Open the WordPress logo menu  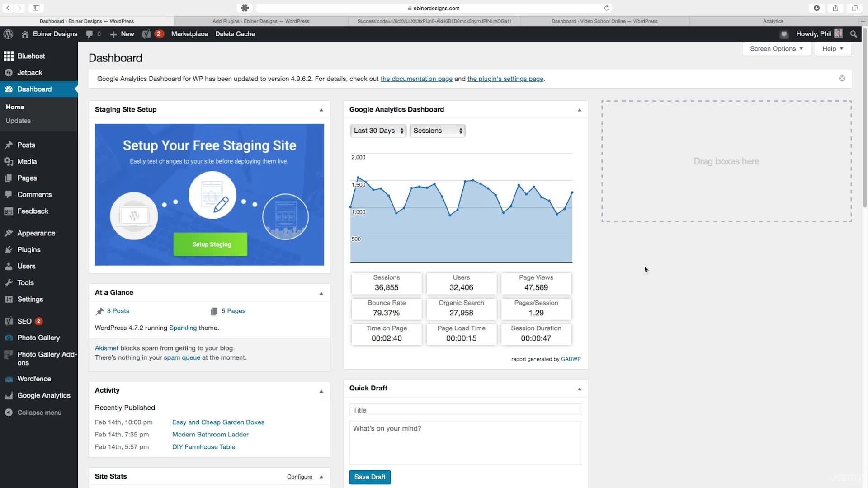click(8, 34)
